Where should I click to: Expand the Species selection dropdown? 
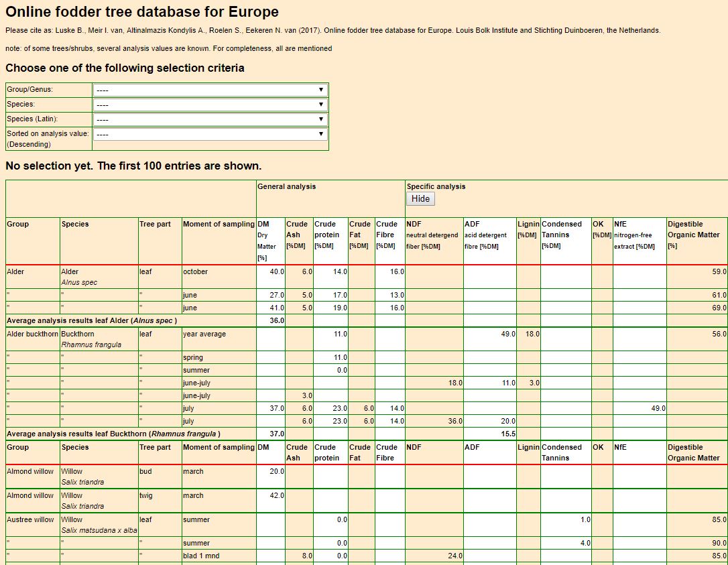click(x=210, y=105)
